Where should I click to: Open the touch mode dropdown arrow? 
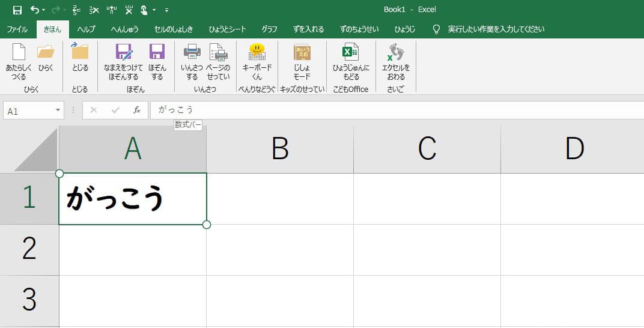click(154, 10)
